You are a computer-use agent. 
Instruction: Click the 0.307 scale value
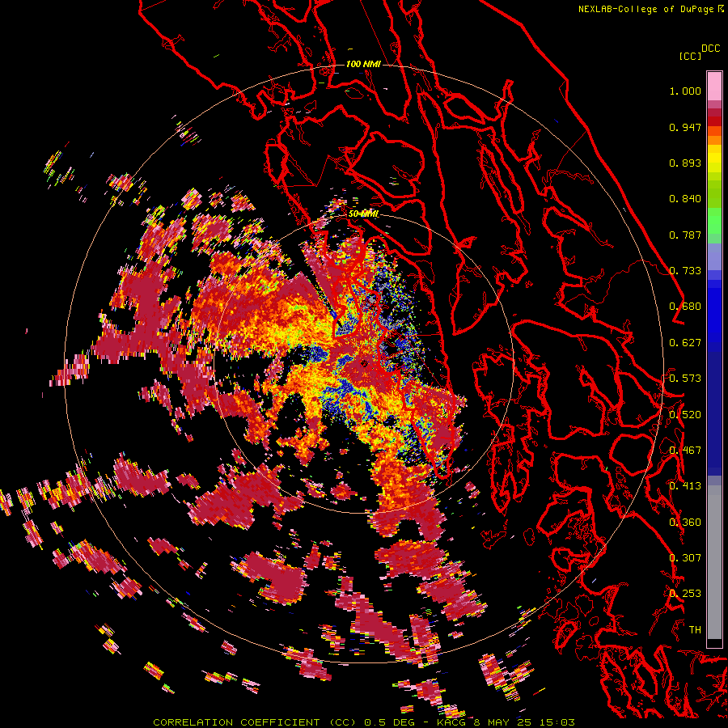click(x=685, y=558)
